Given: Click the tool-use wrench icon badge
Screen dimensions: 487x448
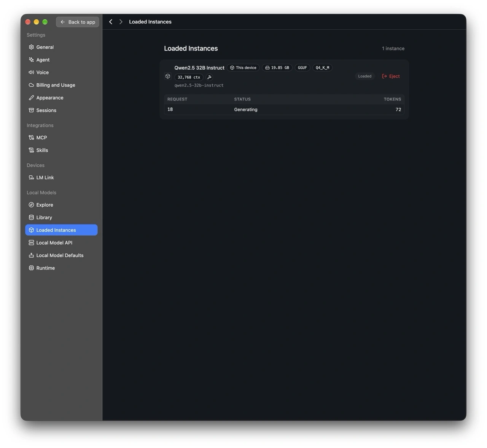Looking at the screenshot, I should click(209, 77).
